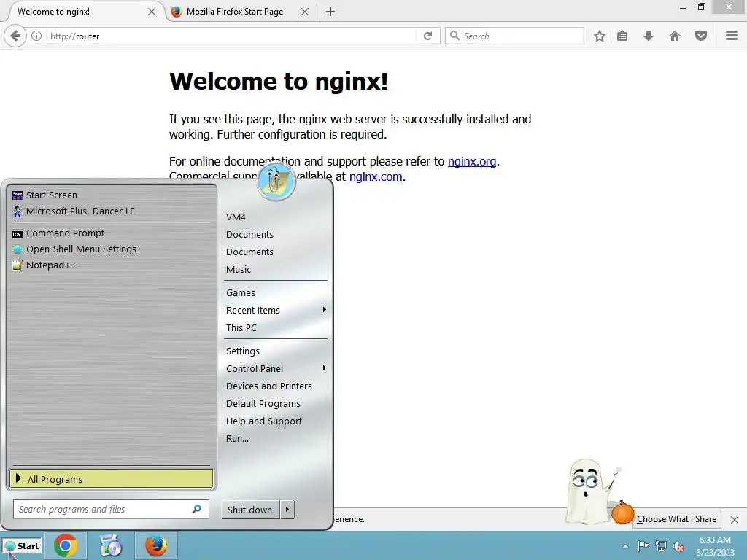Launch Chrome from the taskbar

(66, 545)
